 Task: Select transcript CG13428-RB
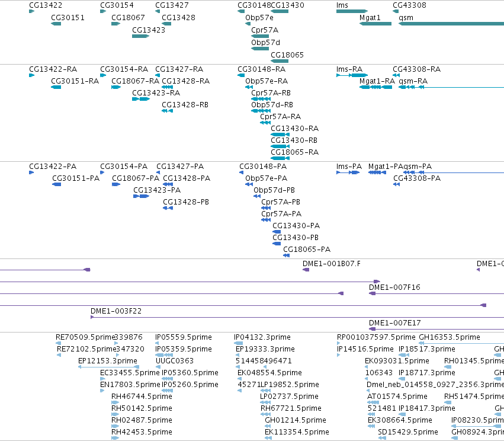pyautogui.click(x=185, y=105)
